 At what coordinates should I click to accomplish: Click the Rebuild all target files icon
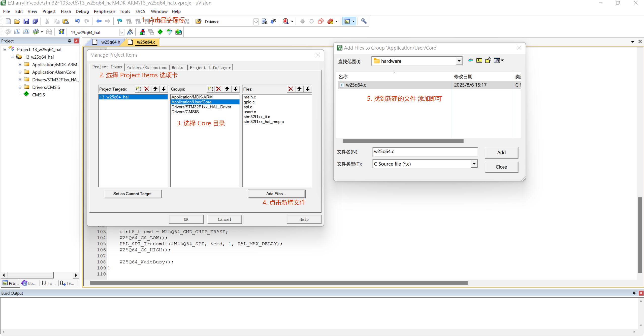tap(26, 32)
